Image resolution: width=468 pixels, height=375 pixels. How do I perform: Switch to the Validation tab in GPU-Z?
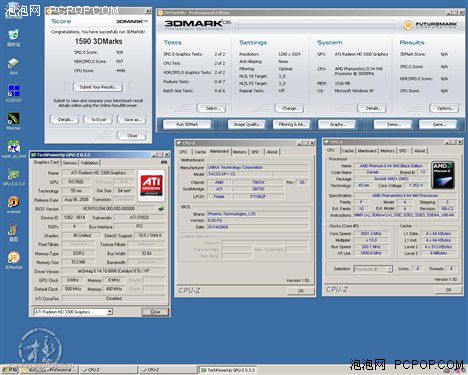89,163
